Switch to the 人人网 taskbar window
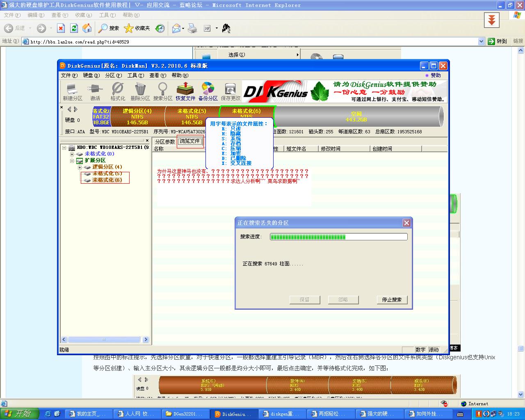 pos(137,414)
